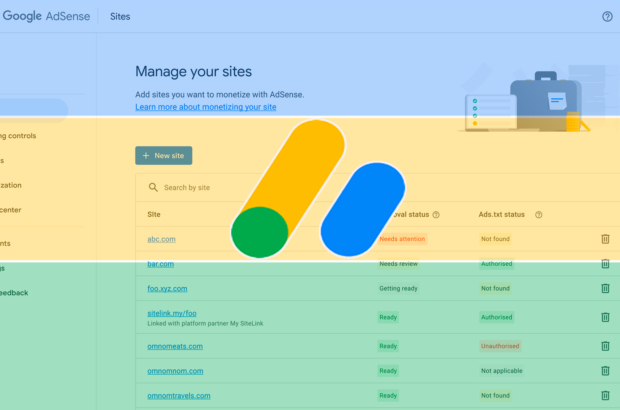This screenshot has height=410, width=620.
Task: Open the Feedback sidebar item
Action: [14, 293]
